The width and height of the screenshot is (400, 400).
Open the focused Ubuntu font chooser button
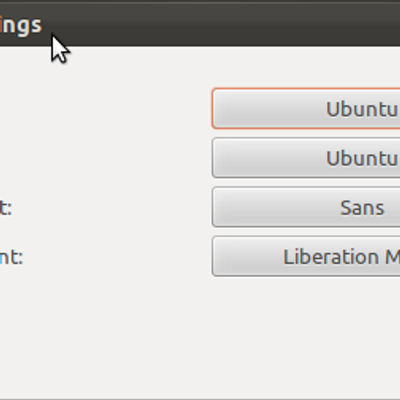306,108
